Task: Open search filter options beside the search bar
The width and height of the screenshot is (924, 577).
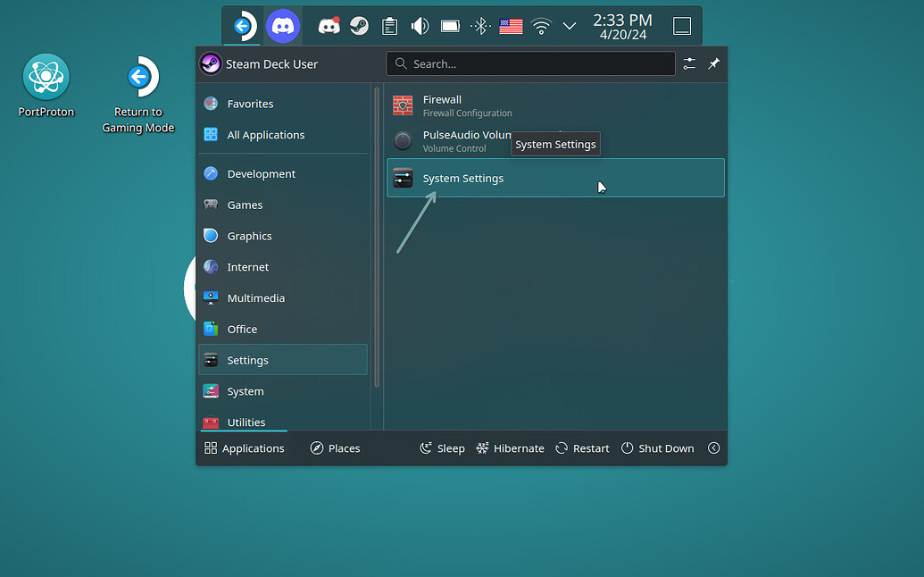Action: coord(688,63)
